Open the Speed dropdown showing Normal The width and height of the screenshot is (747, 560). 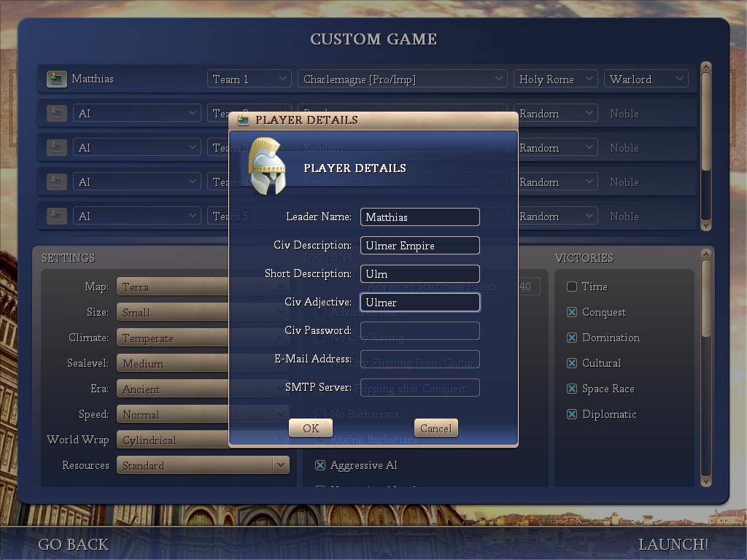coord(172,414)
